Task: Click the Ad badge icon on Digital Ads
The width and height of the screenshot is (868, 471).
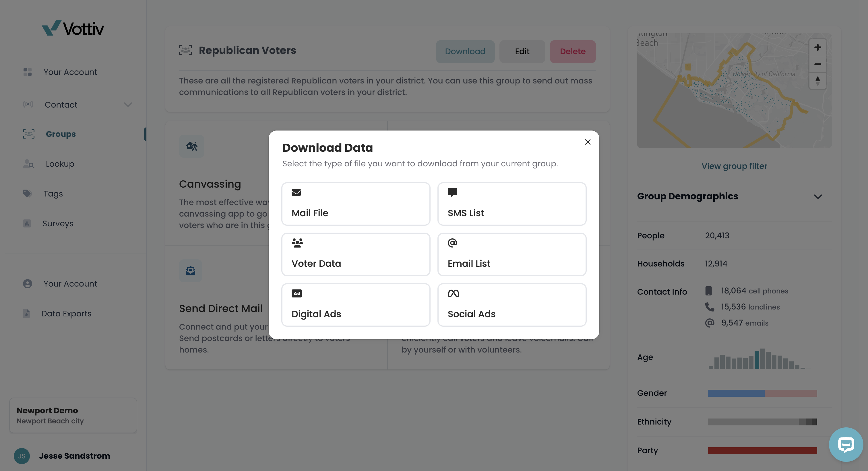Action: pyautogui.click(x=297, y=293)
